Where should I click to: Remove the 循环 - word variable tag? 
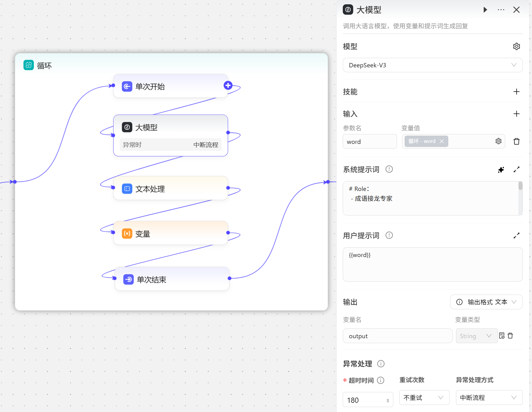click(x=442, y=141)
